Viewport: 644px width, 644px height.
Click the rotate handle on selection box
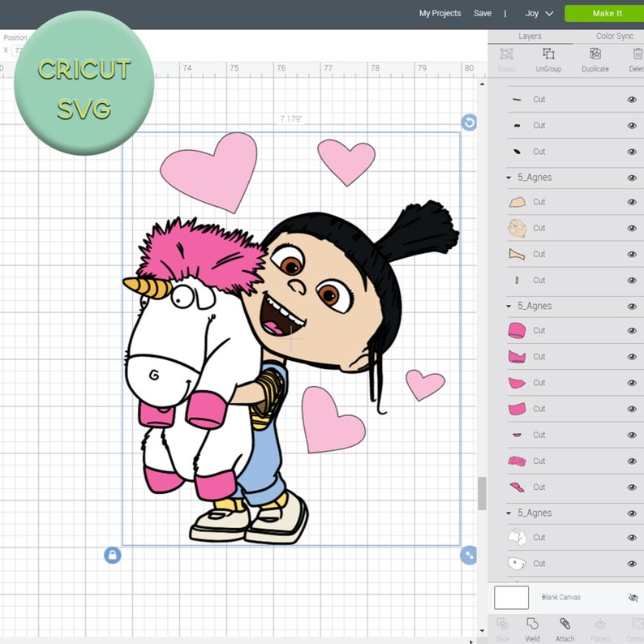(469, 122)
